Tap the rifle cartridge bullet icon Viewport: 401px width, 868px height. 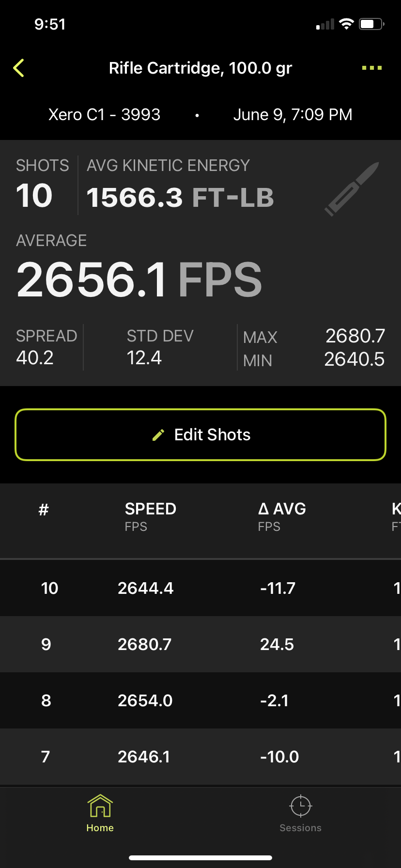click(x=352, y=189)
